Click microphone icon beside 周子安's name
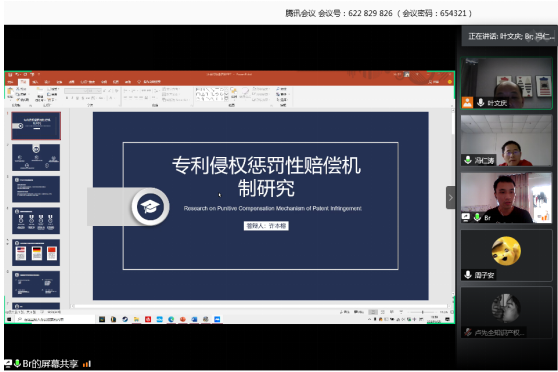 point(468,274)
